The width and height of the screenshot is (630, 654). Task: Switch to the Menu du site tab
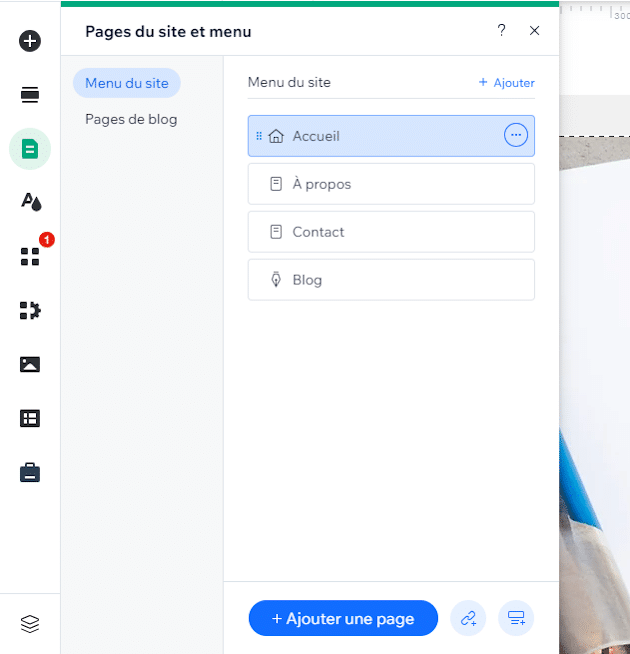(126, 83)
